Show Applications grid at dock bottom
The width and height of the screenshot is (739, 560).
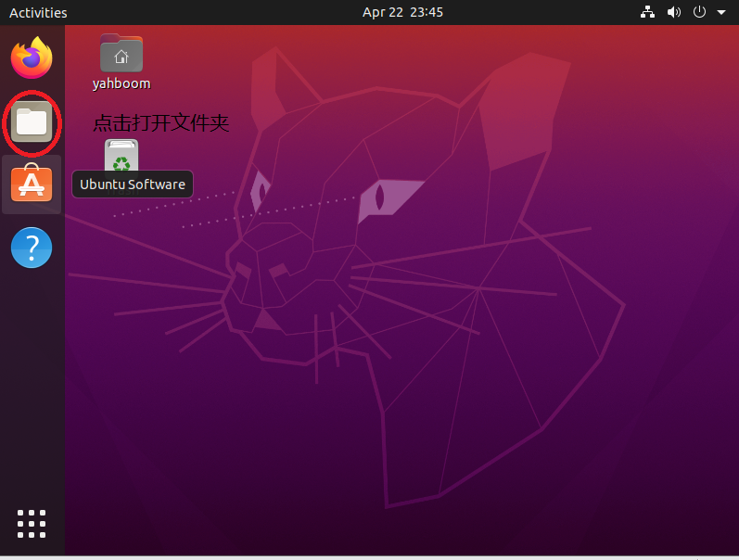(32, 524)
